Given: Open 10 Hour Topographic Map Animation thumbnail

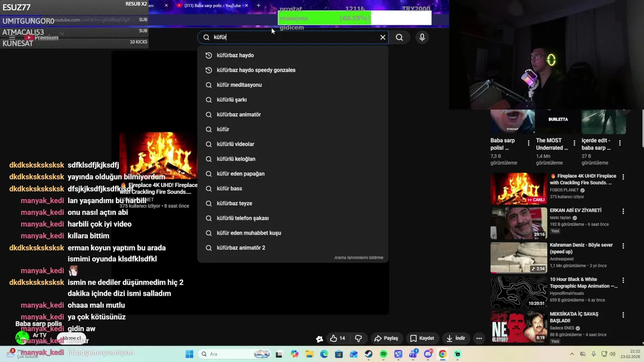Looking at the screenshot, I should tap(519, 292).
